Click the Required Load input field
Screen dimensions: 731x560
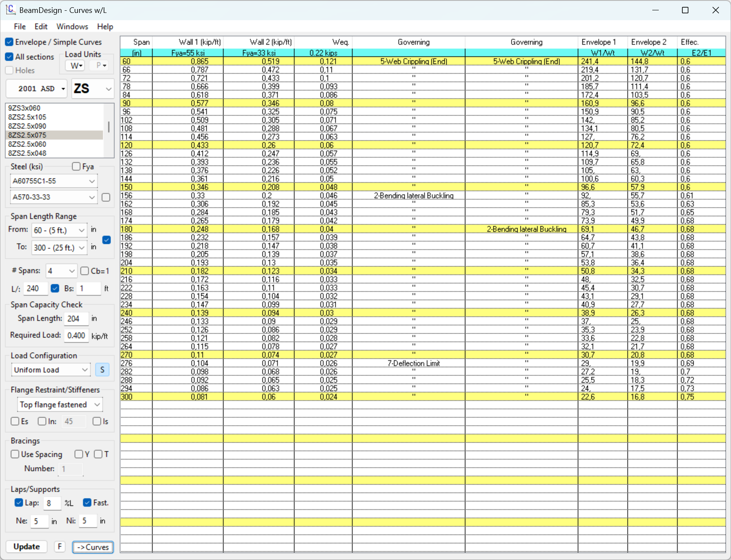pos(76,335)
